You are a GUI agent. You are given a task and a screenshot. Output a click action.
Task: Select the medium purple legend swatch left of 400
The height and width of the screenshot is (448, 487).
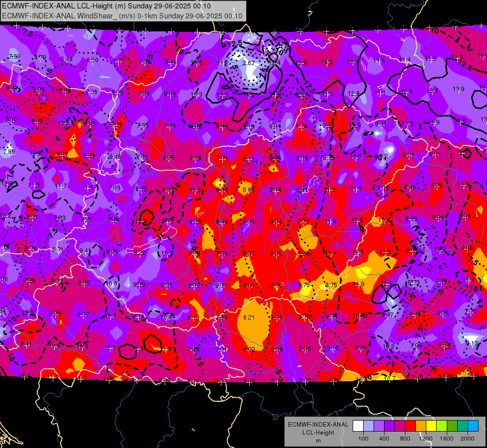pos(379,426)
